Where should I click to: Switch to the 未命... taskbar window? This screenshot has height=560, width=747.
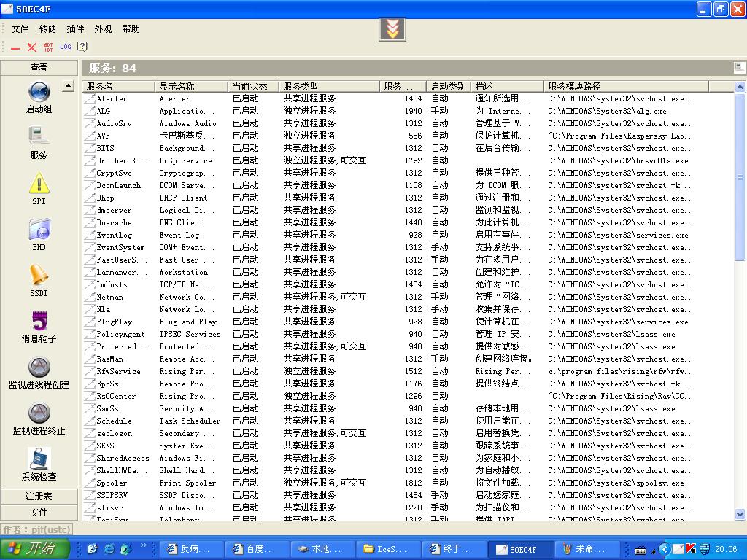(x=587, y=549)
